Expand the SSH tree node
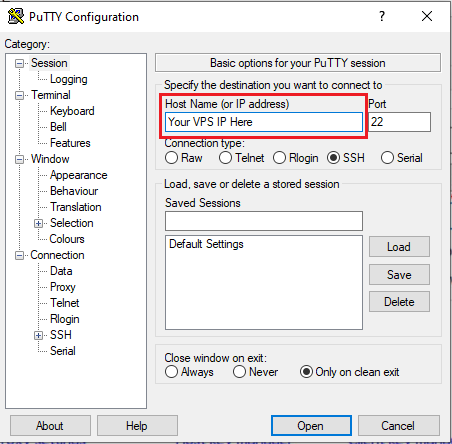Image resolution: width=452 pixels, height=444 pixels. tap(39, 335)
